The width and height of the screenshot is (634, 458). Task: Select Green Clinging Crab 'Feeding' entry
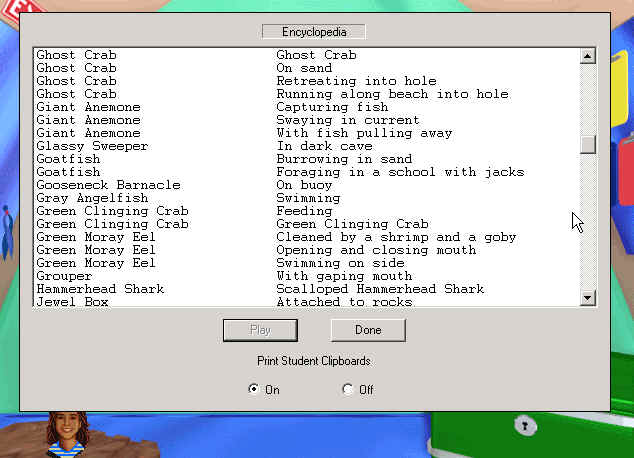[x=306, y=211]
